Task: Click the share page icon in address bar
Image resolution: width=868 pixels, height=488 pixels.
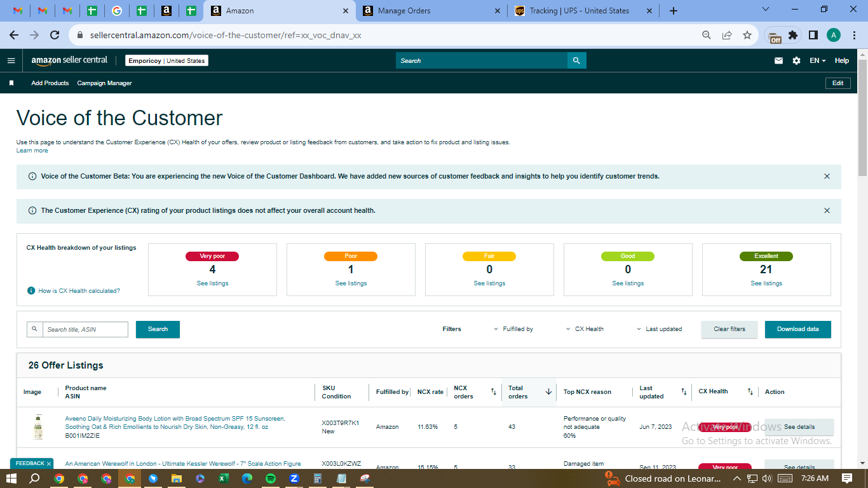Action: 727,35
